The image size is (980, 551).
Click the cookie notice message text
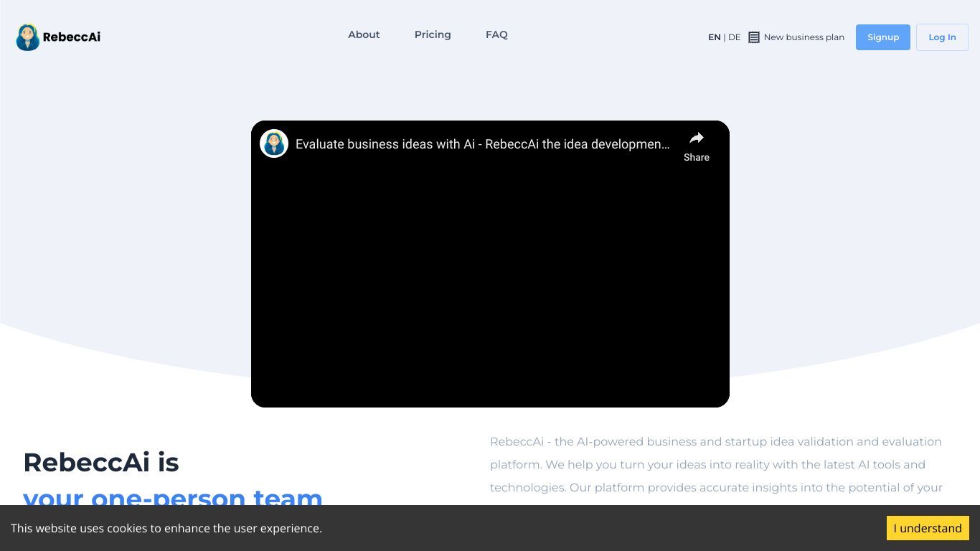(x=166, y=528)
